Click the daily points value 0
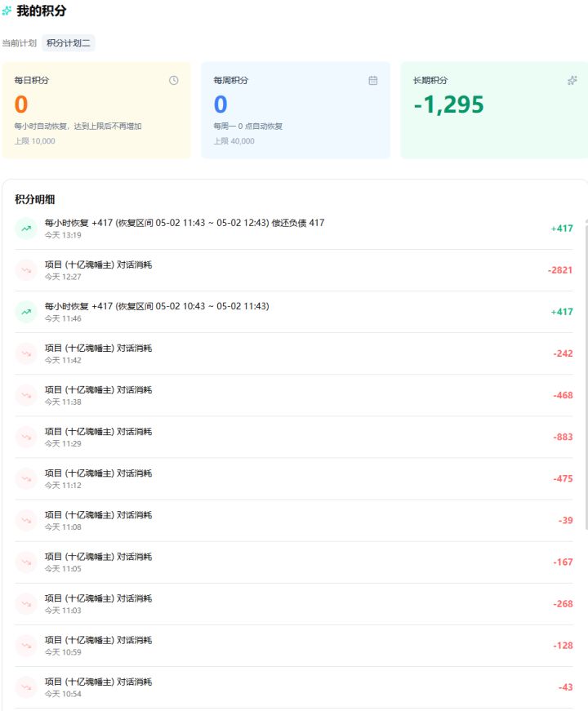The image size is (588, 711). click(21, 104)
